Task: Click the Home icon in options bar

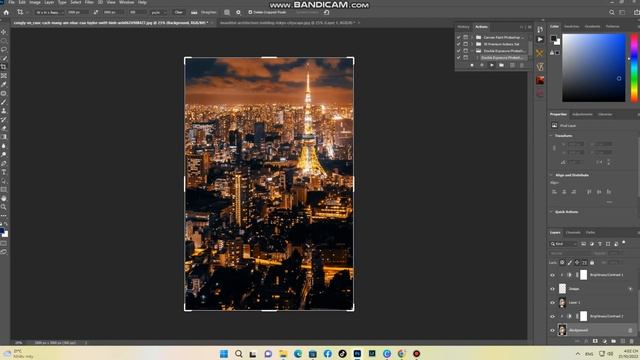Action: tap(6, 12)
